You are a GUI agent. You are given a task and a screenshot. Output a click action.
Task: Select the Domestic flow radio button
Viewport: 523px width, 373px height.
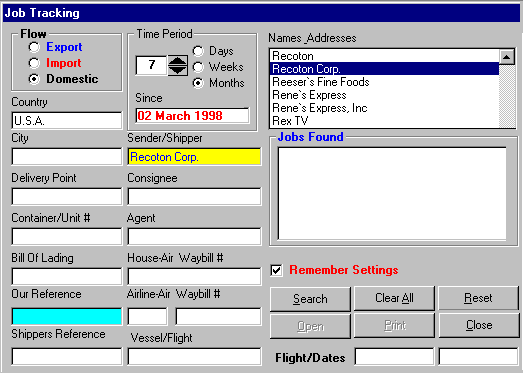pos(34,79)
